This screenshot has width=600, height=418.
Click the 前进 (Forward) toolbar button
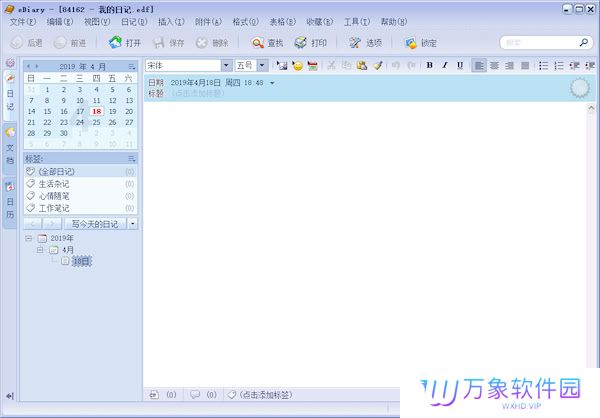click(70, 43)
